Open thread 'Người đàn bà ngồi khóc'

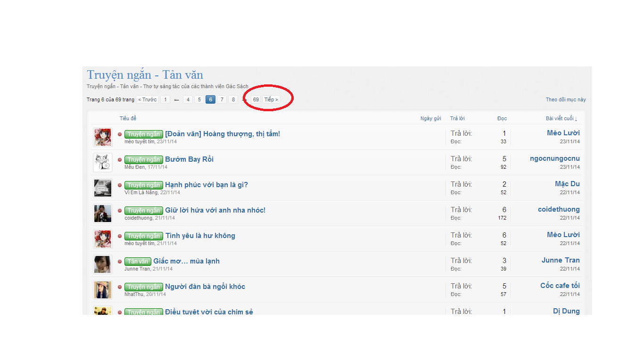[205, 287]
